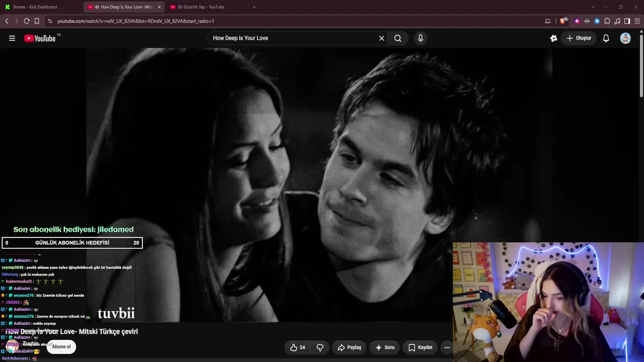
Task: Reload the current page
Action: coord(27,21)
